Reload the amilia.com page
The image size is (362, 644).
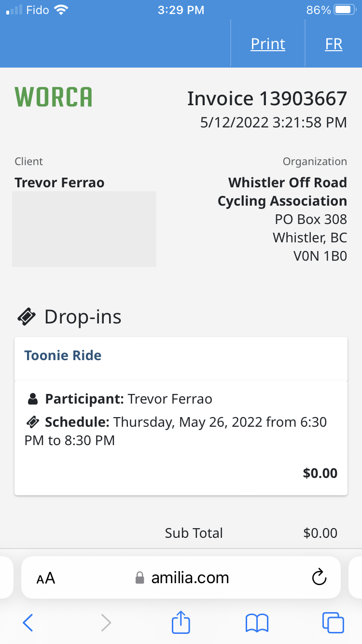320,577
